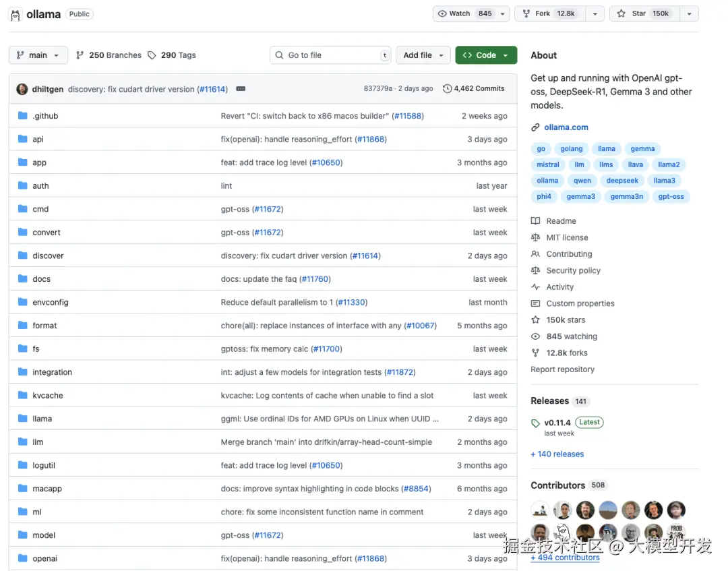
Task: Select the gemma3n topic tag
Action: point(626,196)
